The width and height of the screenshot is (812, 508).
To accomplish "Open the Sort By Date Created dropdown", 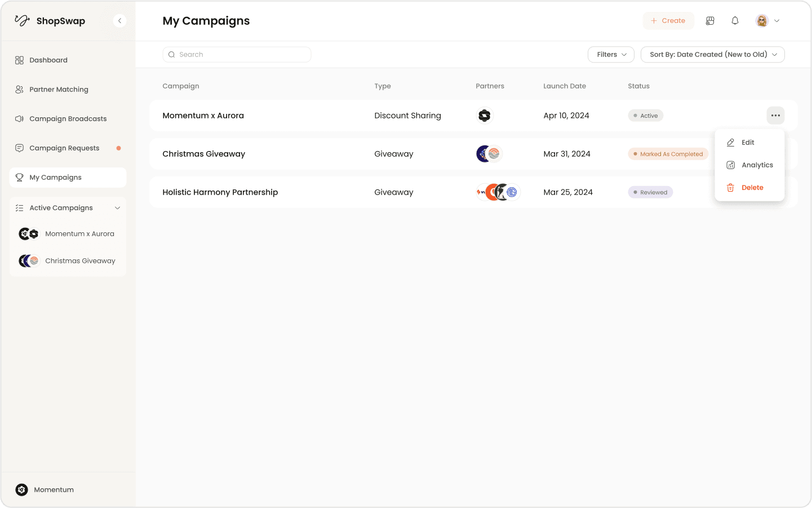I will click(x=712, y=54).
